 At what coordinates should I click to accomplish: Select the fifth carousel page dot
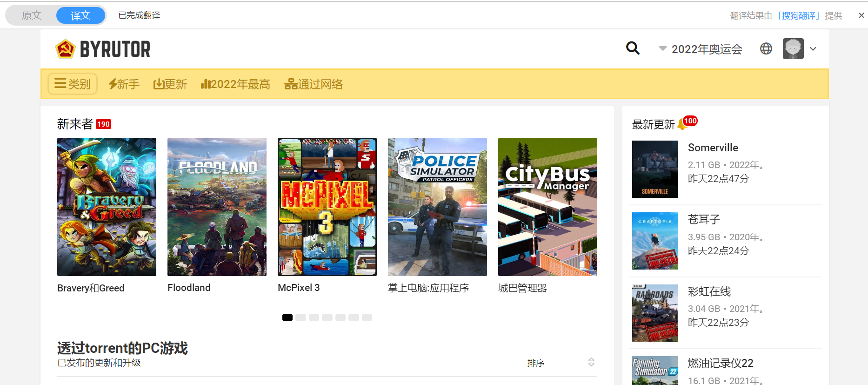pyautogui.click(x=341, y=317)
